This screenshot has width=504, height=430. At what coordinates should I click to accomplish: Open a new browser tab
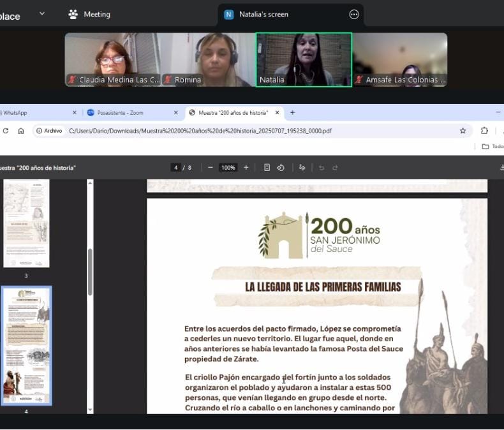coord(292,113)
